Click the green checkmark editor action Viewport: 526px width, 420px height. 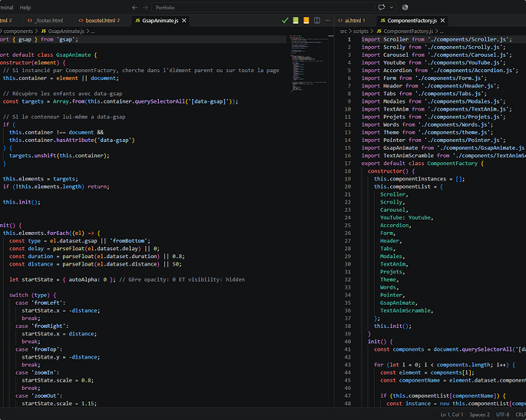pyautogui.click(x=285, y=21)
